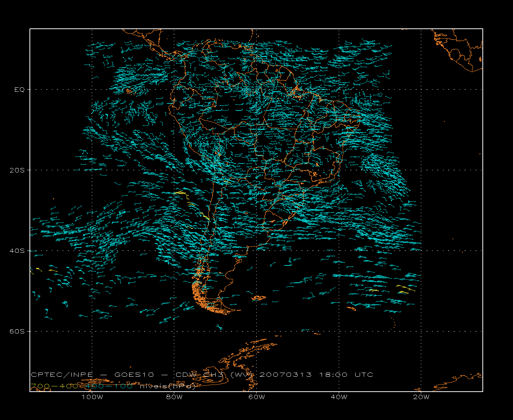Click the '60W' longitude label
Viewport: 513px width, 420px height.
(257, 397)
